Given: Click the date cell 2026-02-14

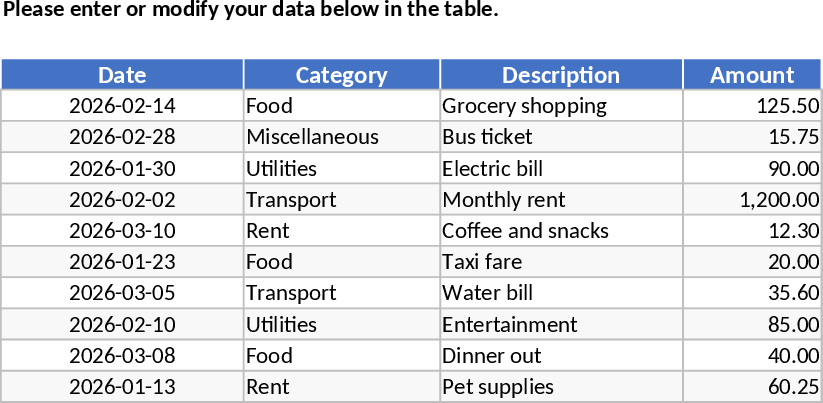Looking at the screenshot, I should [x=122, y=106].
